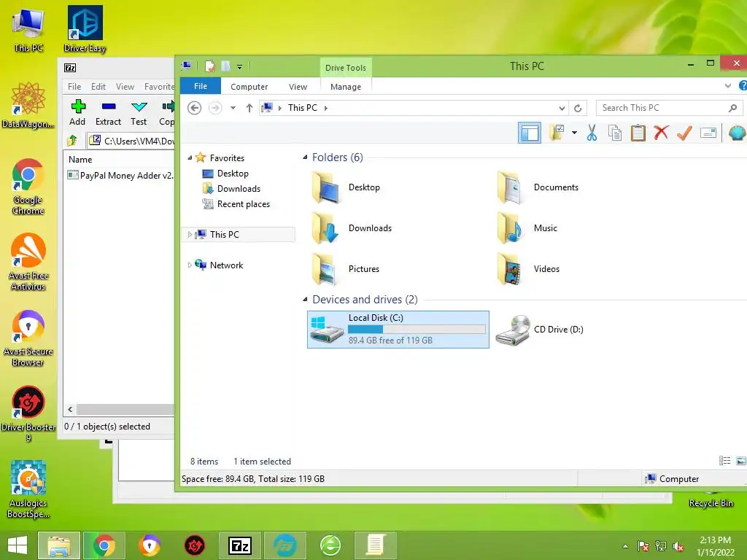Click the orange checkmark Properties icon

point(684,133)
